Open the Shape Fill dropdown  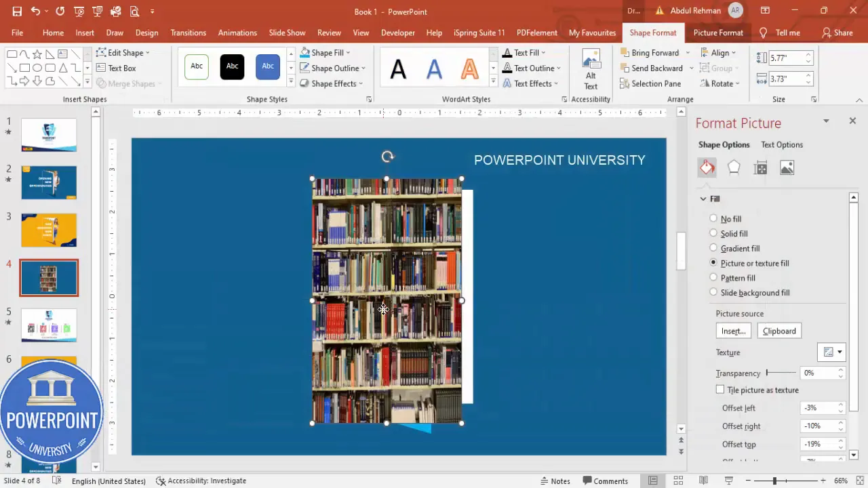(325, 53)
